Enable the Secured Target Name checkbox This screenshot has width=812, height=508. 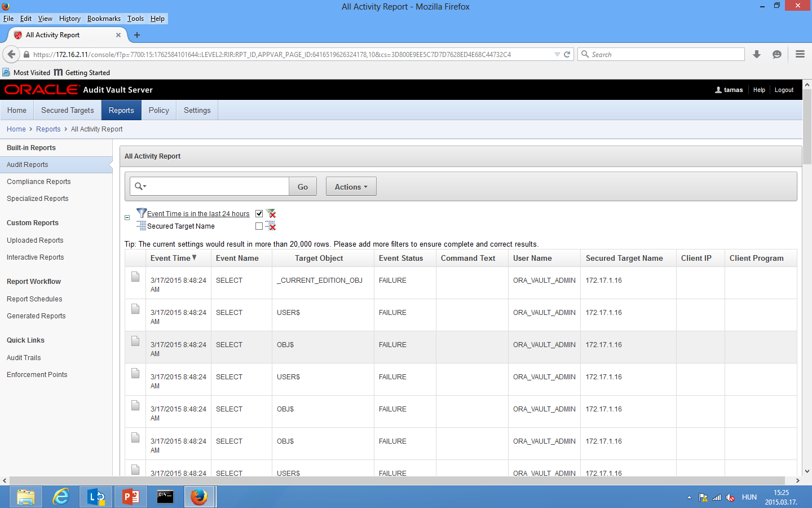259,226
